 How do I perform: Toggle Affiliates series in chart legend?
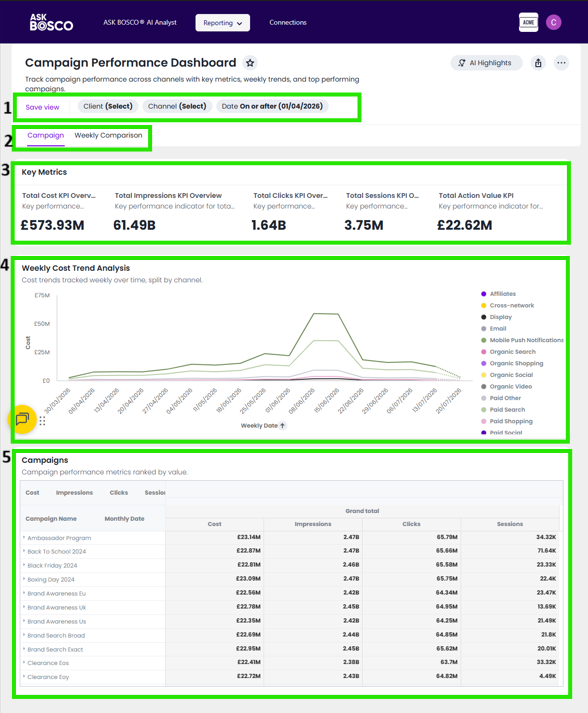click(498, 294)
